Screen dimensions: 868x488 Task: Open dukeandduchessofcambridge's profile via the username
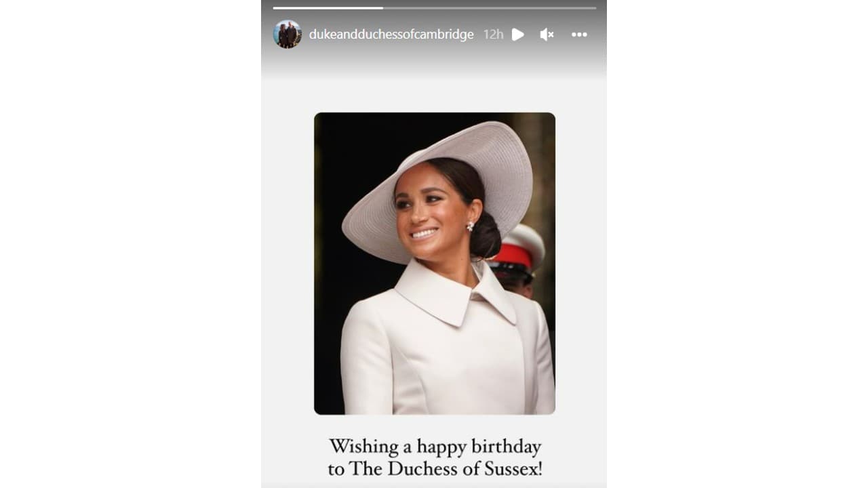coord(392,34)
